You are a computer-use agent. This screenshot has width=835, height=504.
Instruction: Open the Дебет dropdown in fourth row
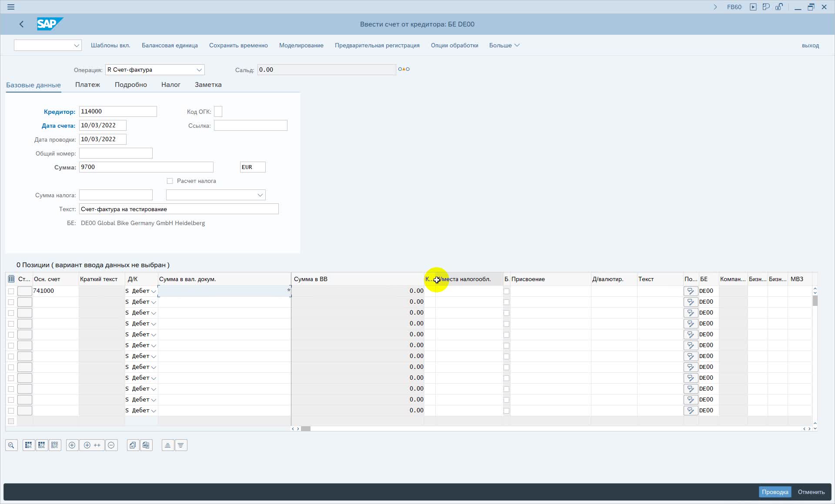[154, 324]
